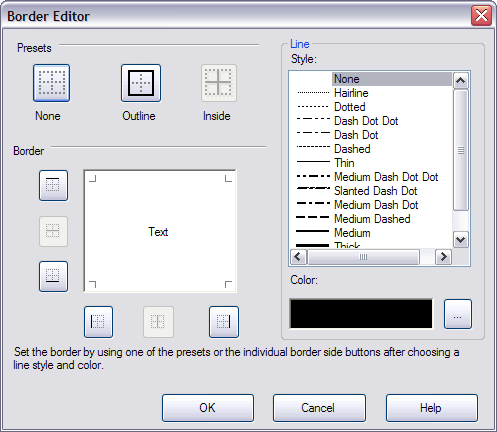Click the Cancel button
The width and height of the screenshot is (497, 432).
319,408
